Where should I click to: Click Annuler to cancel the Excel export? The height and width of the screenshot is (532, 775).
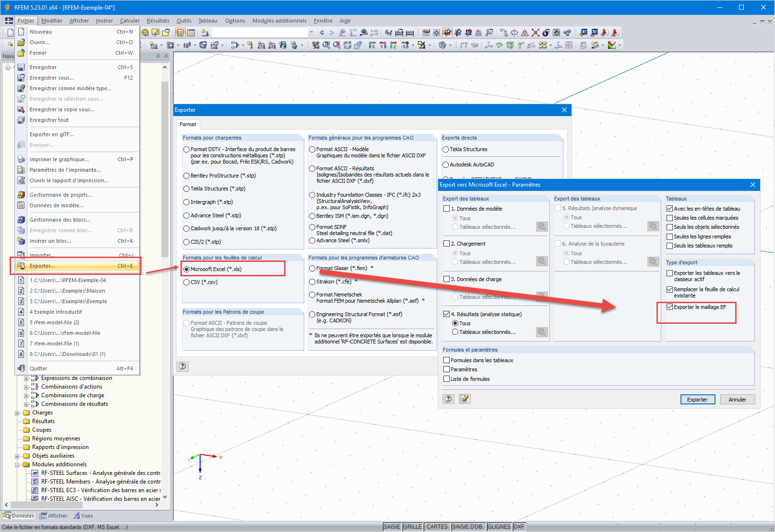tap(737, 399)
